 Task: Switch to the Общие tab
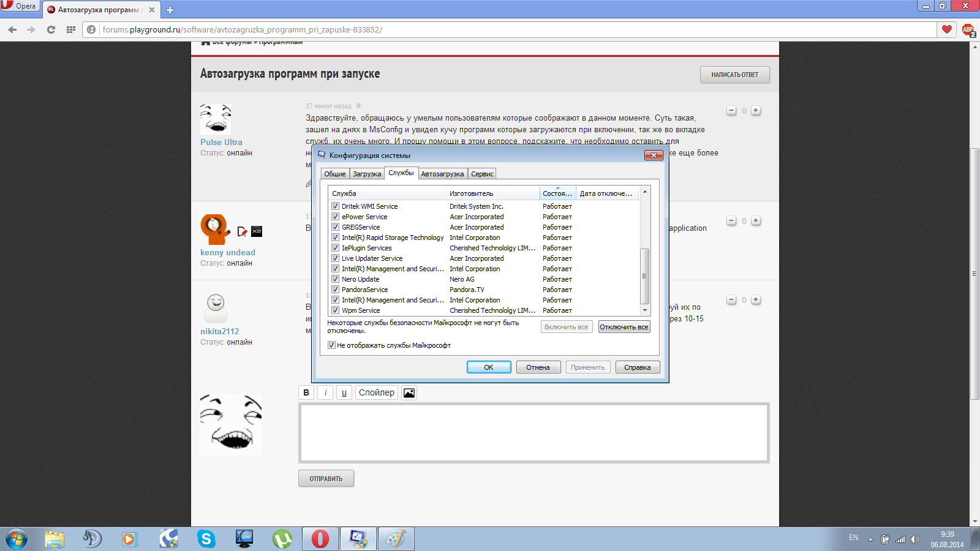pos(335,174)
